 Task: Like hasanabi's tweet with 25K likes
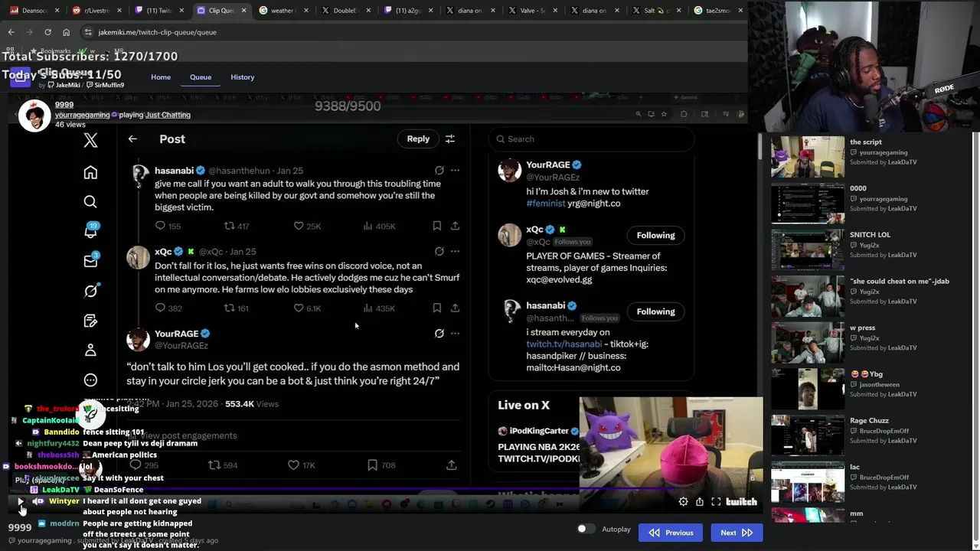click(299, 226)
